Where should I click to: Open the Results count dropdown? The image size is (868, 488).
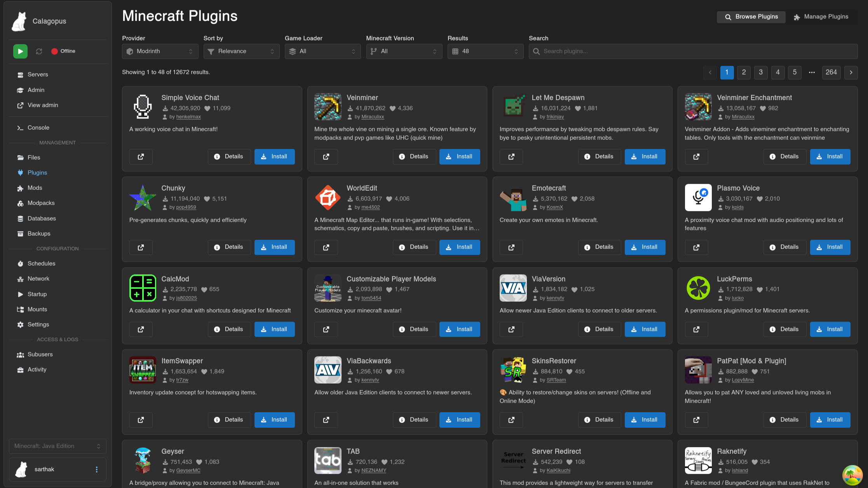click(x=485, y=51)
